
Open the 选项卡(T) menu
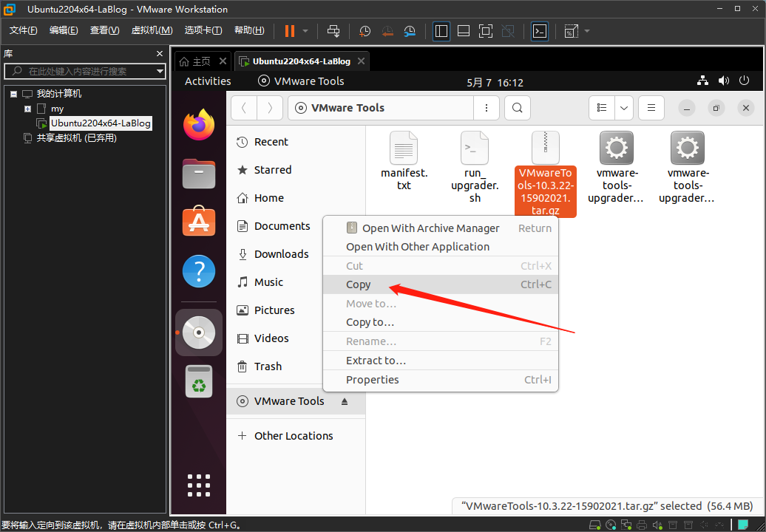(x=203, y=30)
